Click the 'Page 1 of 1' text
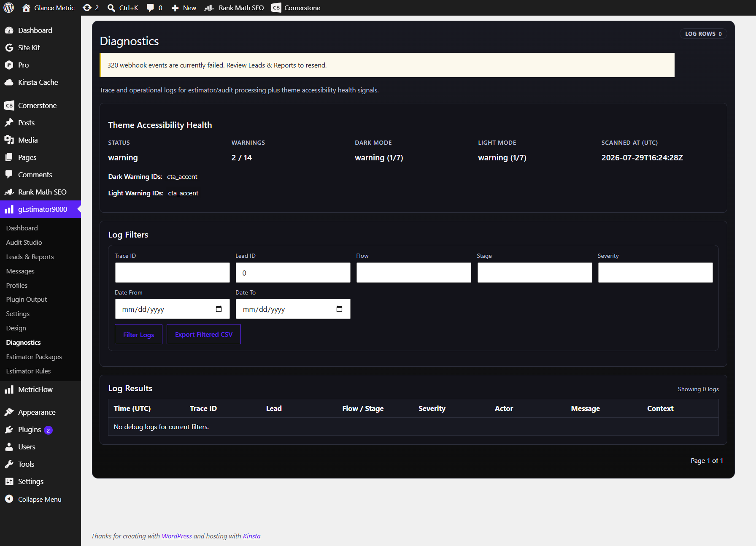Image resolution: width=756 pixels, height=546 pixels. pos(707,461)
